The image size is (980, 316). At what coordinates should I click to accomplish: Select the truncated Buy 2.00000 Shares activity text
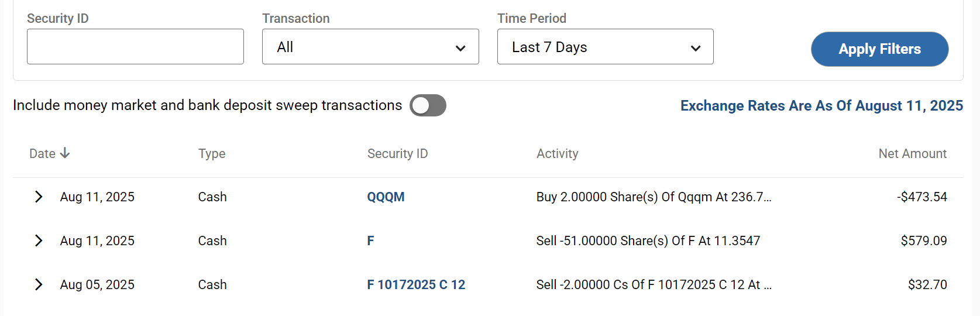click(654, 197)
